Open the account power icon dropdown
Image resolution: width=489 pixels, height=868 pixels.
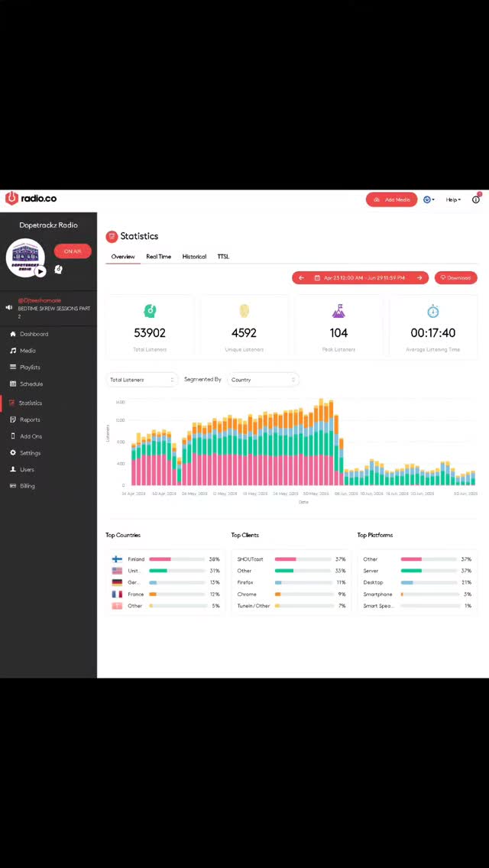click(x=429, y=199)
